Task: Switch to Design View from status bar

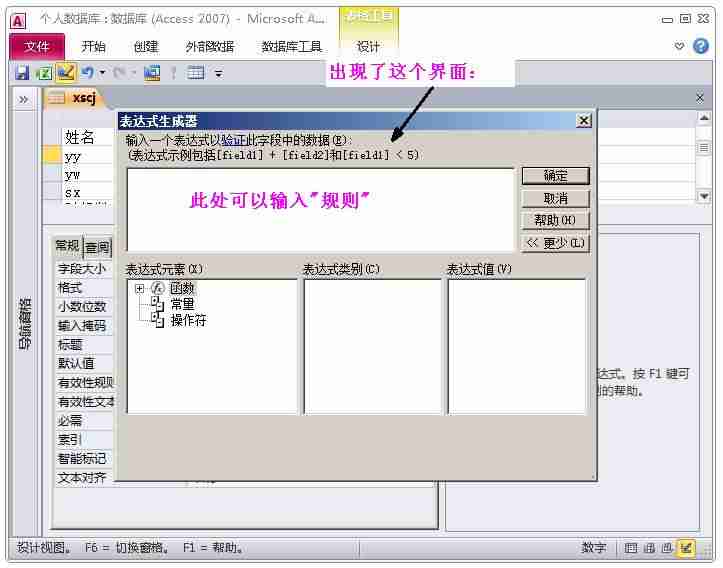Action: coord(686,548)
